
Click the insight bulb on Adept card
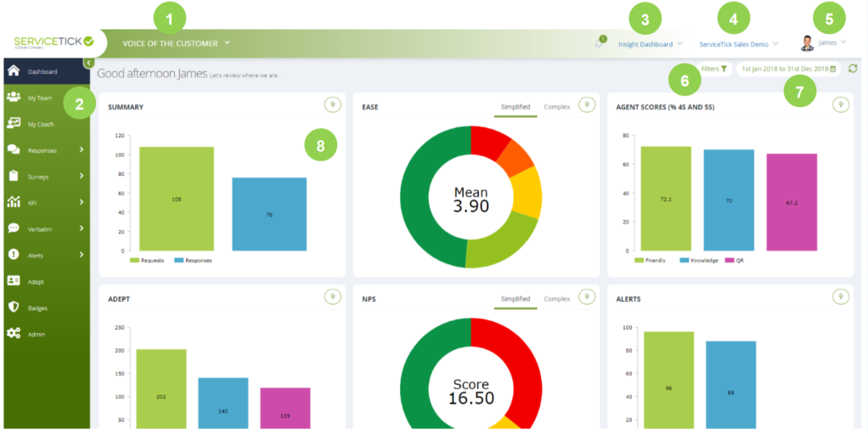click(x=333, y=297)
